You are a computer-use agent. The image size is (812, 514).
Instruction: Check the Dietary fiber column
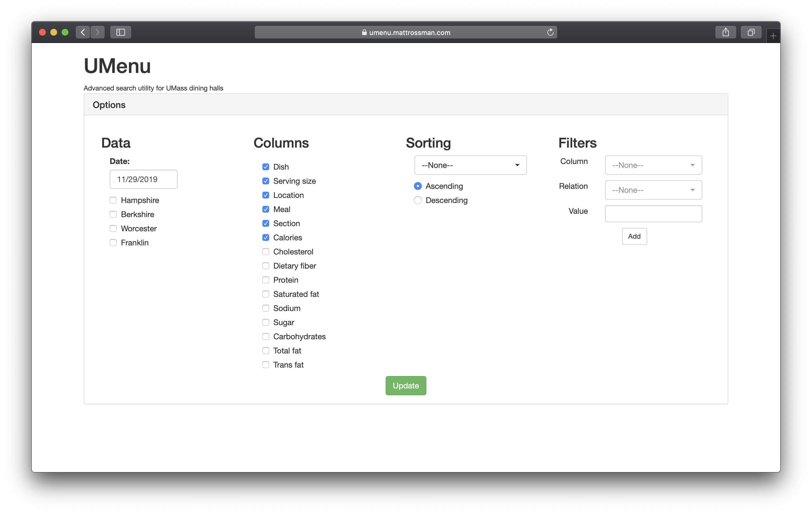[266, 266]
